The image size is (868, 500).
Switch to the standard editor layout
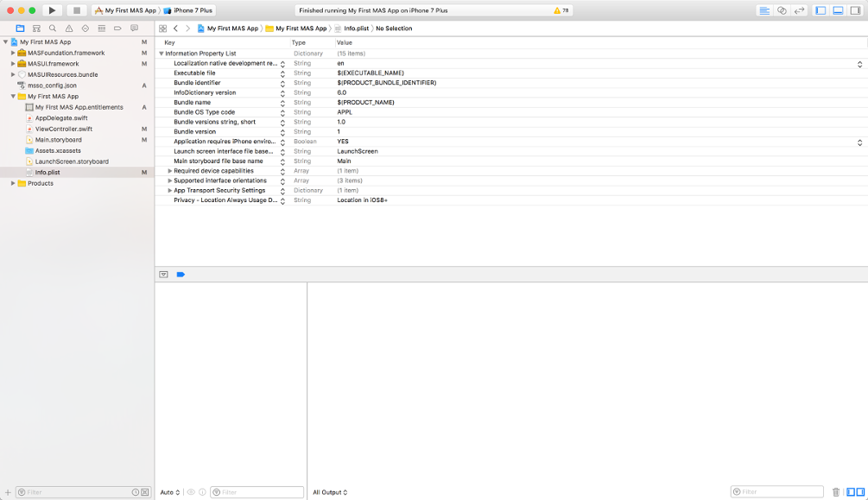coord(764,10)
